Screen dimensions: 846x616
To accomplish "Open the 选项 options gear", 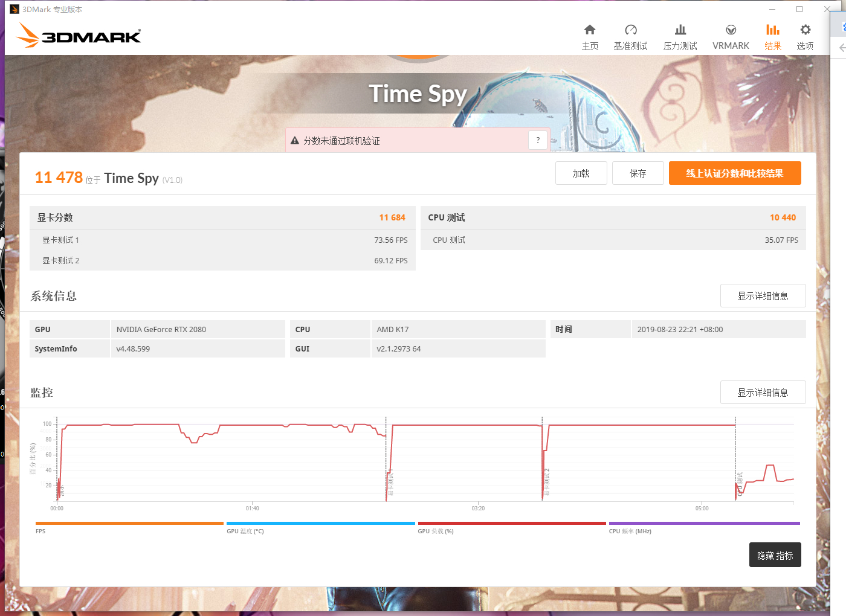I will point(805,37).
